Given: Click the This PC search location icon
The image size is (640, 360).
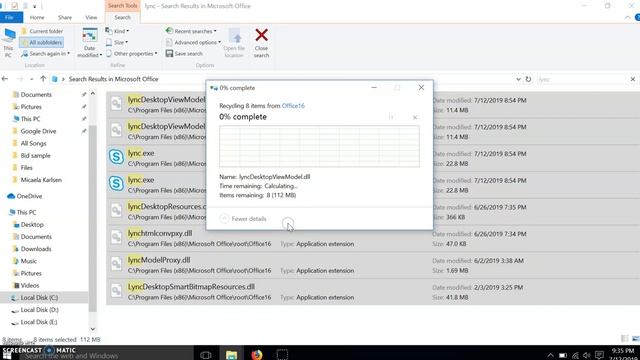Looking at the screenshot, I should (x=8, y=43).
